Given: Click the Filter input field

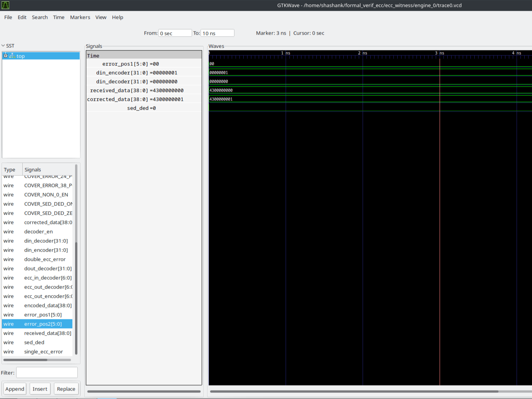Looking at the screenshot, I should (x=47, y=372).
